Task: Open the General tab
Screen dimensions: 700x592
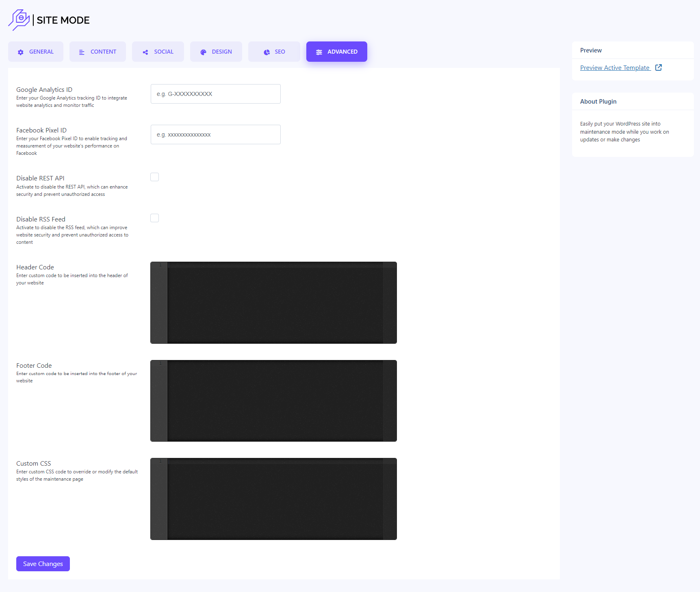Action: point(36,52)
